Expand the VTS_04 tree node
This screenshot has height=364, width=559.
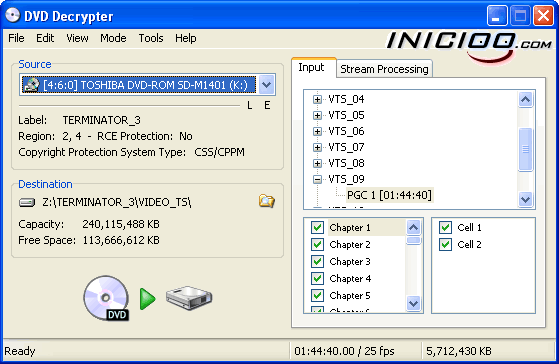pyautogui.click(x=317, y=99)
